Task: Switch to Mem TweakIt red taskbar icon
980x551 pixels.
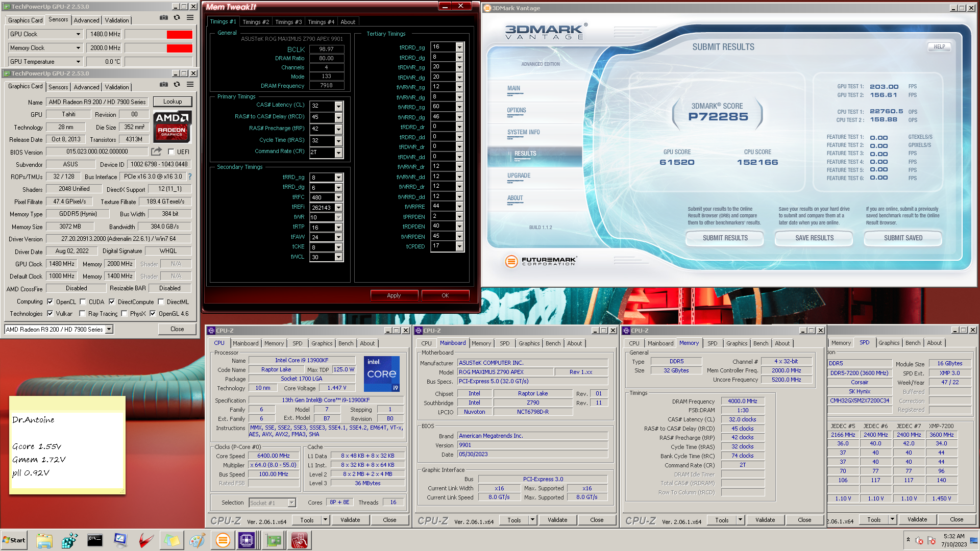Action: click(x=300, y=540)
